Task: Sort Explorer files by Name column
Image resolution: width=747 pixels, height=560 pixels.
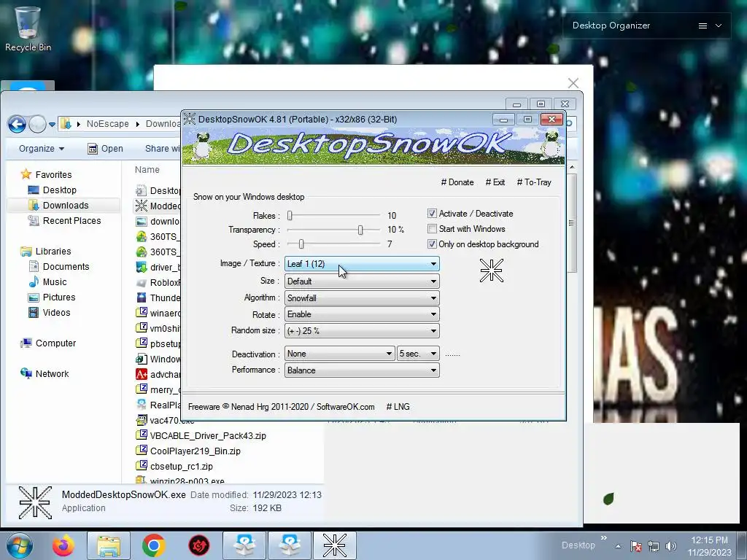Action: click(147, 169)
